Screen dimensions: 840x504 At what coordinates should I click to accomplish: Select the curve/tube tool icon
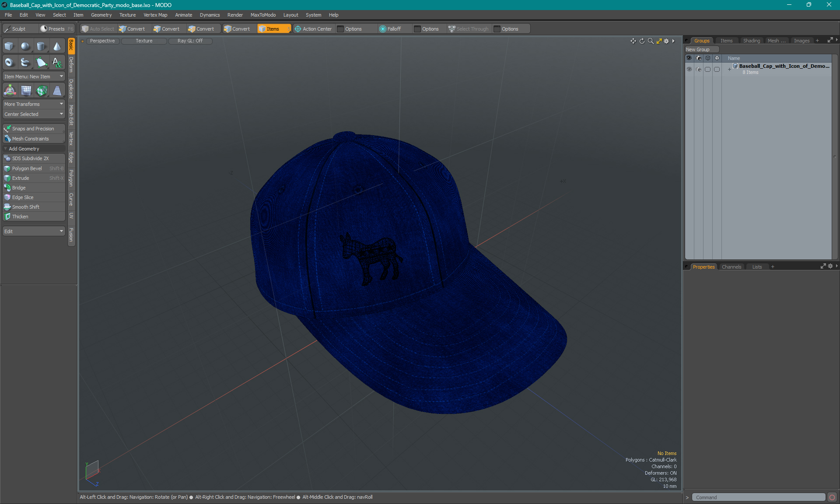25,63
